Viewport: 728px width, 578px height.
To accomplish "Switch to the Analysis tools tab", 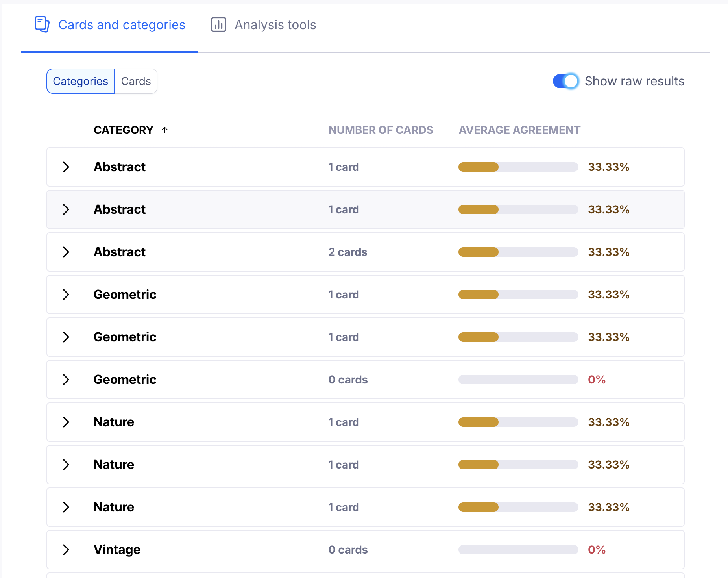I will [275, 25].
